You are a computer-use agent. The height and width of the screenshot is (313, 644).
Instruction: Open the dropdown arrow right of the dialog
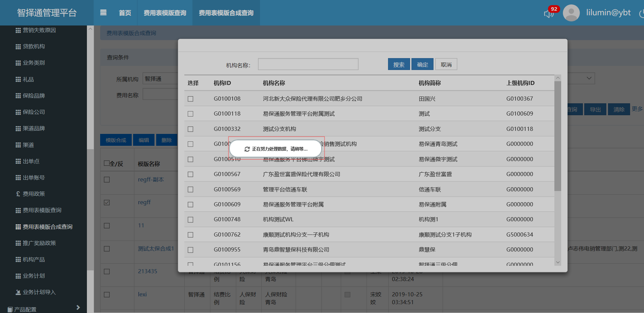coord(589,78)
